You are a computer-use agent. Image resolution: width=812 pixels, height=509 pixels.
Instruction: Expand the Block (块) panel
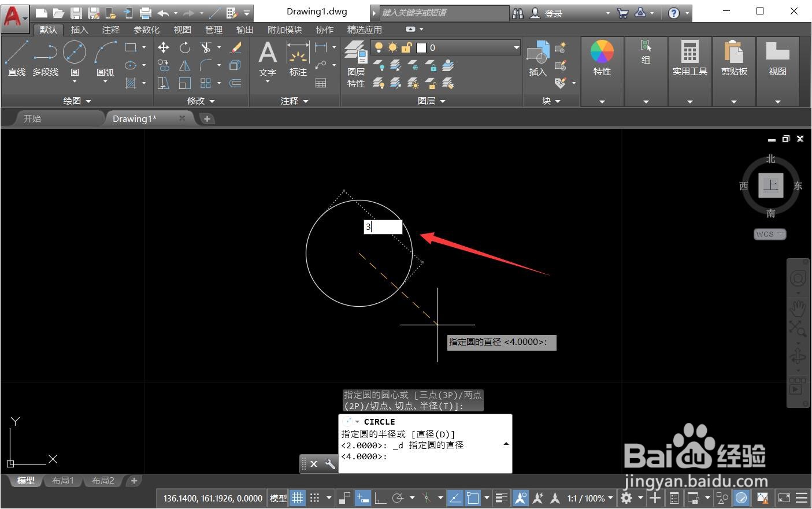(x=551, y=101)
